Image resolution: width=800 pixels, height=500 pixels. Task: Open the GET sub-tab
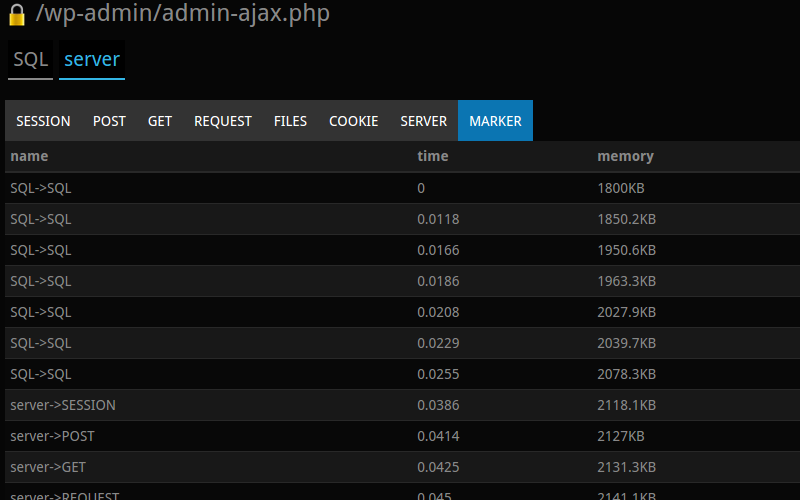pos(160,121)
